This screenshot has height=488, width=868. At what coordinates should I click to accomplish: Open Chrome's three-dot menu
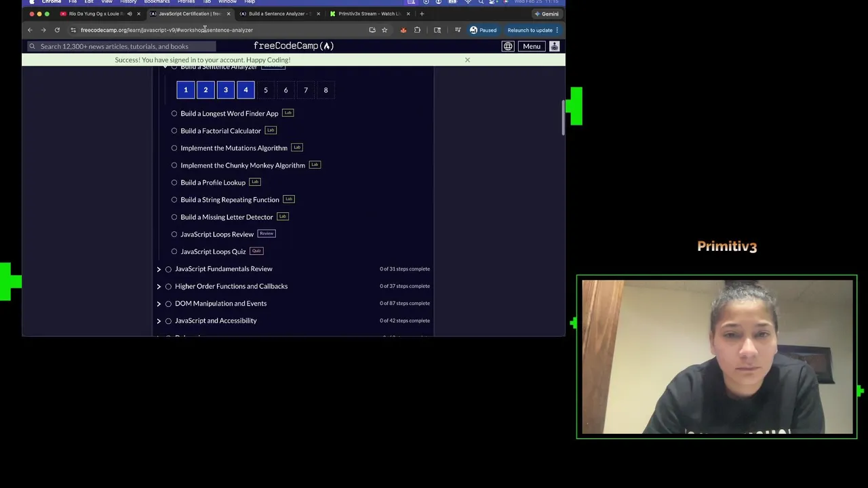coord(557,30)
